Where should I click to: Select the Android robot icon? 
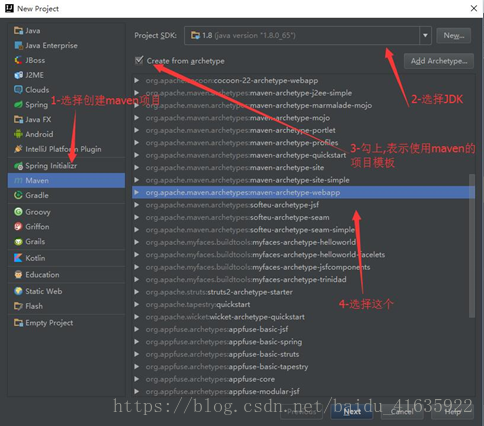18,134
